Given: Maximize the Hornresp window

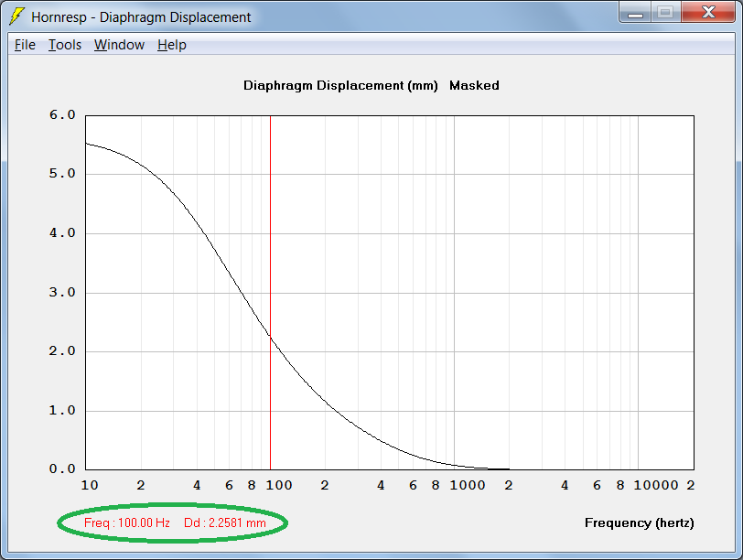Looking at the screenshot, I should pos(666,12).
